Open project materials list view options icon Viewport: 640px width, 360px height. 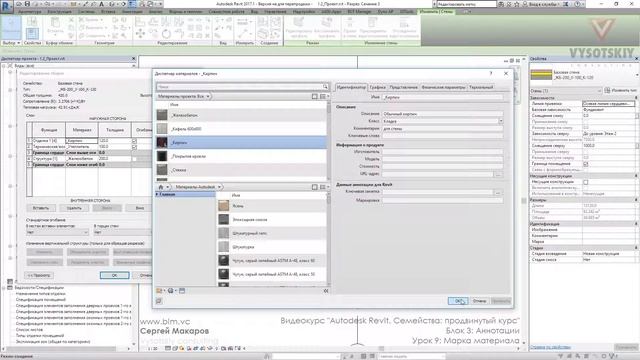click(x=323, y=96)
